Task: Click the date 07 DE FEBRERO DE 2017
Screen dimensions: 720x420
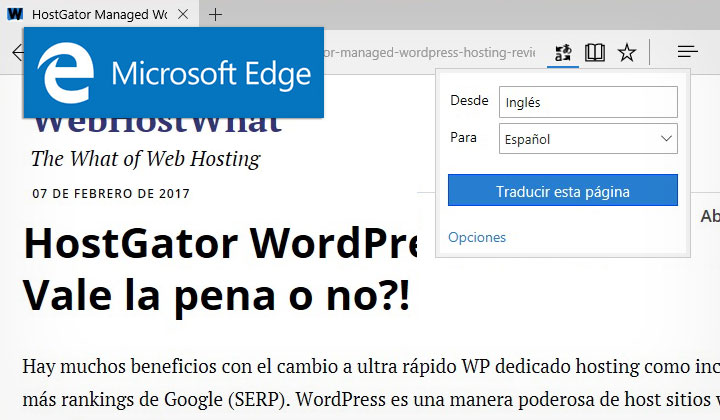Action: [111, 194]
